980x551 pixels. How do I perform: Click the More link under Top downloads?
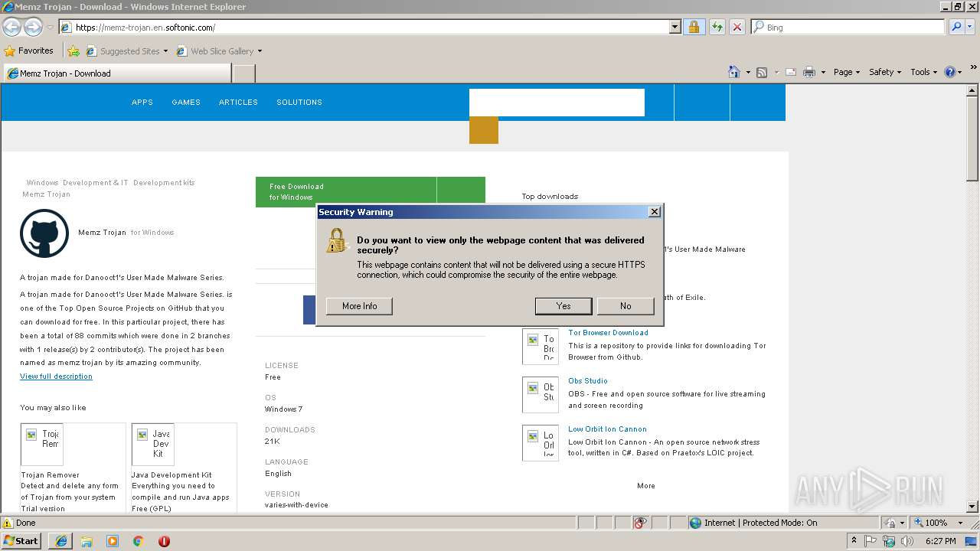[646, 486]
